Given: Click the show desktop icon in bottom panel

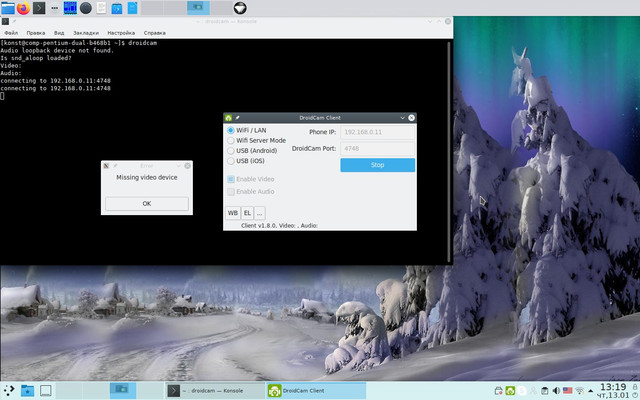Looking at the screenshot, I should pos(46,391).
